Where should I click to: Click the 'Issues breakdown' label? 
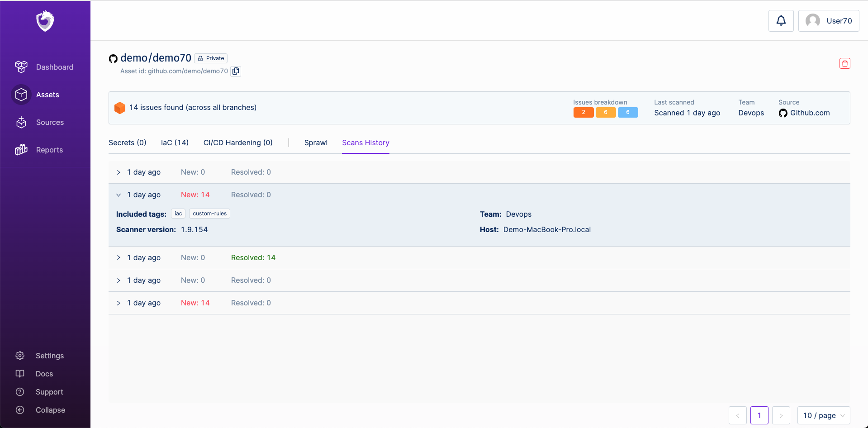[600, 102]
